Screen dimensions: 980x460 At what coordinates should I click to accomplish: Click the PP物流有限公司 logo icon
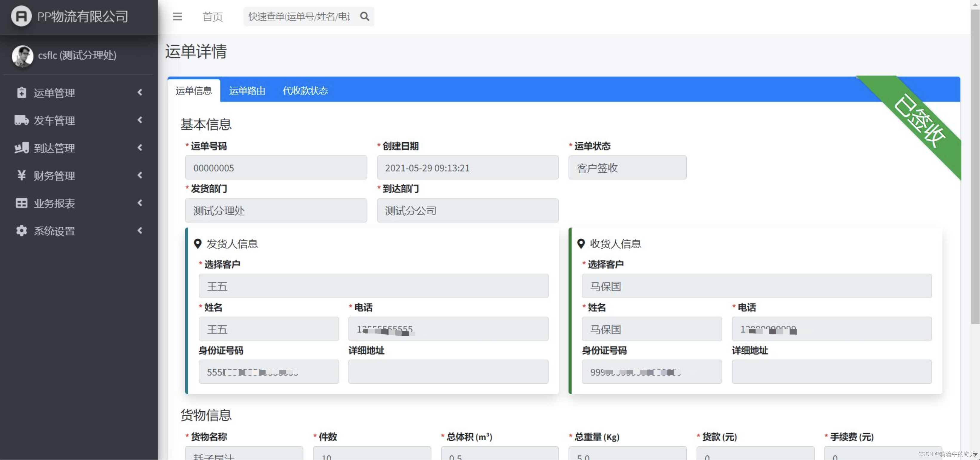[x=21, y=16]
